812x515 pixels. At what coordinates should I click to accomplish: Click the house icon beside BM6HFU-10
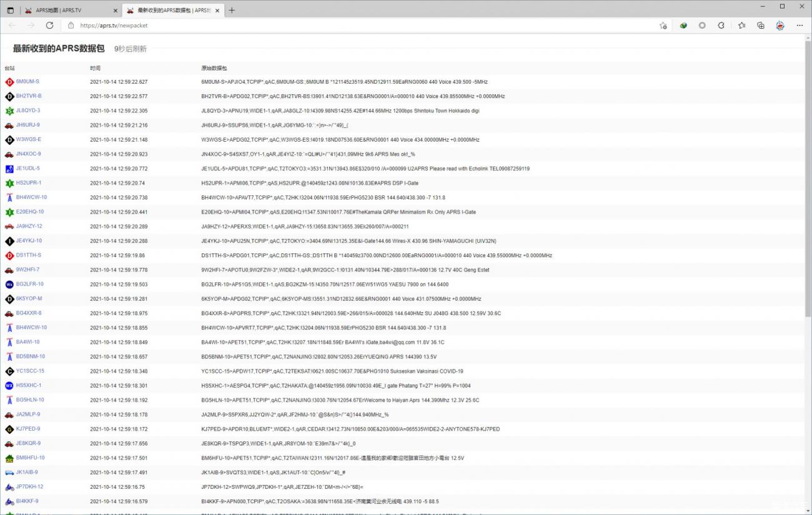9,458
